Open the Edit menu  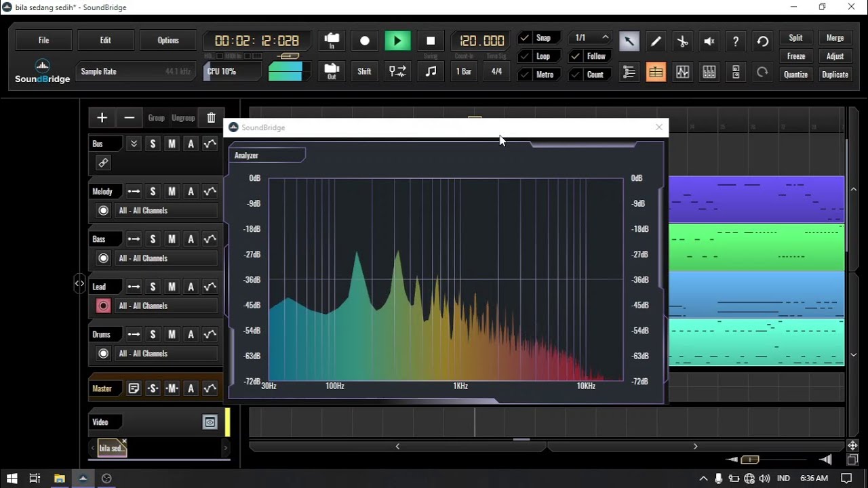click(106, 41)
